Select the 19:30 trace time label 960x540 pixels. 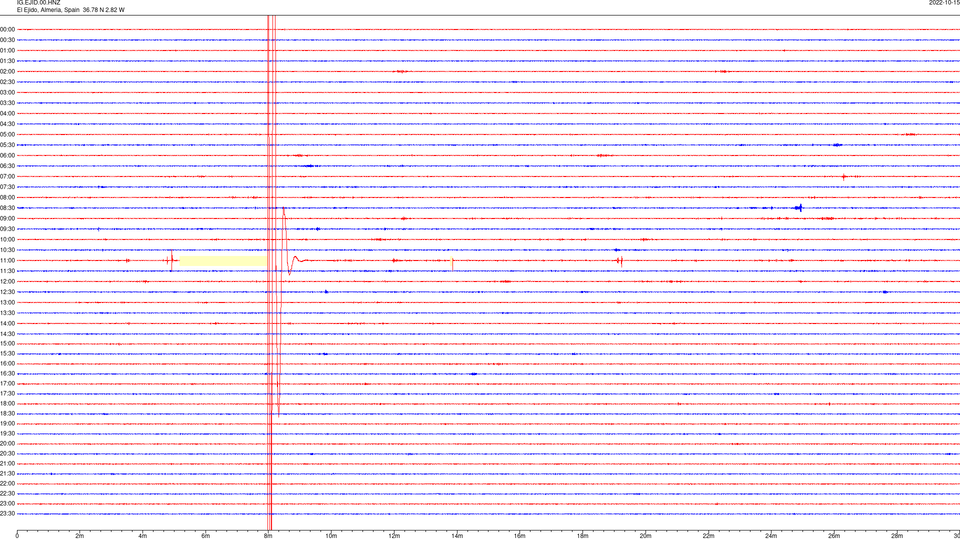pos(7,433)
